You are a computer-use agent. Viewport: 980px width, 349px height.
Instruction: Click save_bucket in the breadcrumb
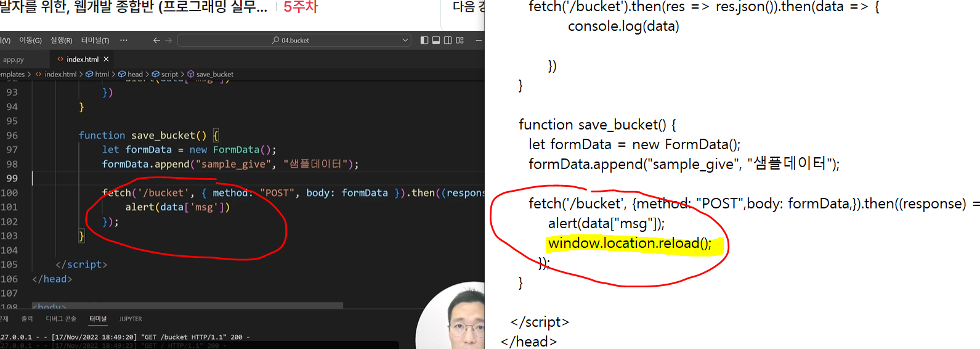point(215,74)
